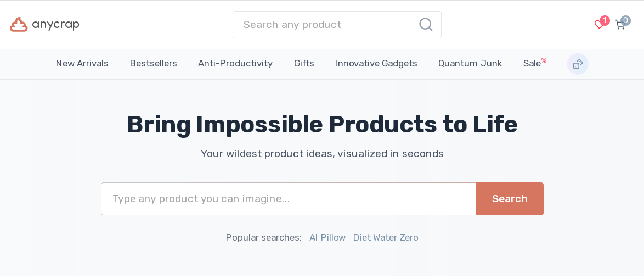Click the cart count badge
The width and height of the screenshot is (644, 278).
click(626, 20)
